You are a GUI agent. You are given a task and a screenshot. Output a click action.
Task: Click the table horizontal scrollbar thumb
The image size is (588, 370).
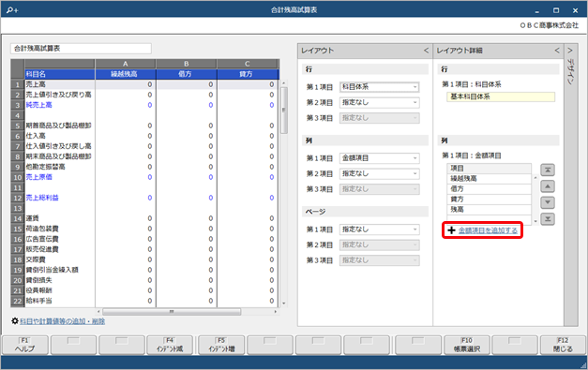172,312
